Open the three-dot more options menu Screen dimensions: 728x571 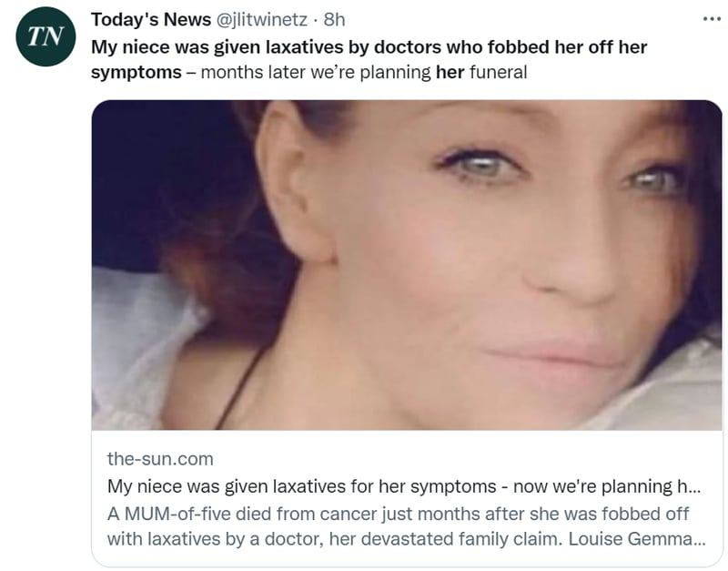tap(712, 19)
